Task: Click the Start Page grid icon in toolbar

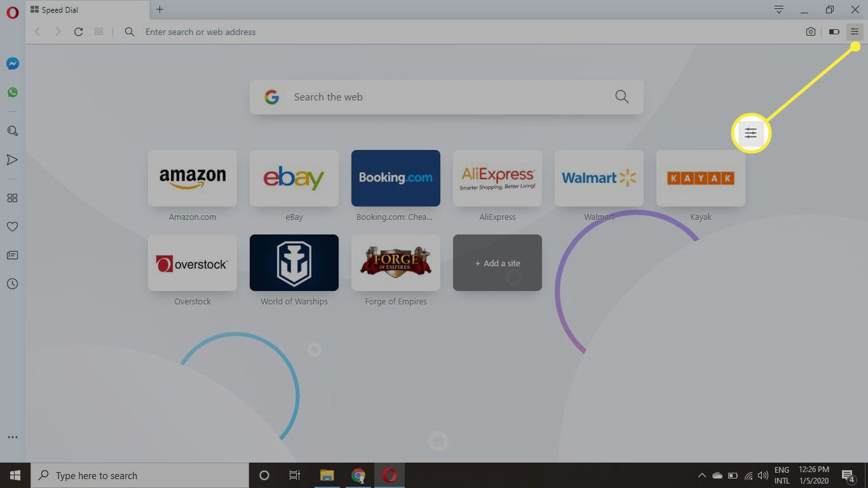Action: 98,32
